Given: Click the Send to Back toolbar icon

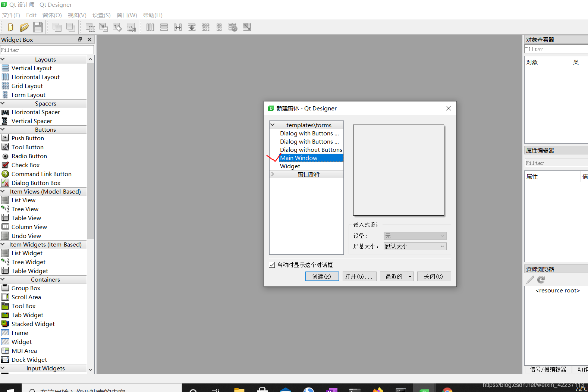Looking at the screenshot, I should click(x=57, y=27).
